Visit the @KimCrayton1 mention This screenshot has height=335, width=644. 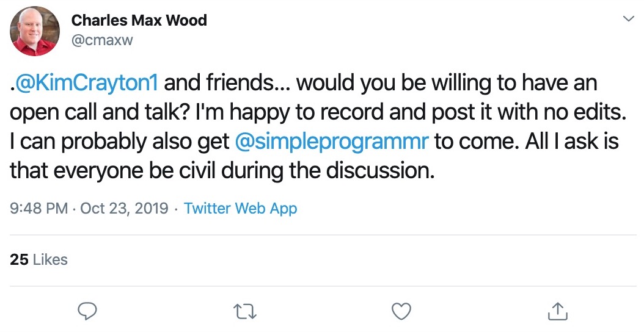point(86,82)
